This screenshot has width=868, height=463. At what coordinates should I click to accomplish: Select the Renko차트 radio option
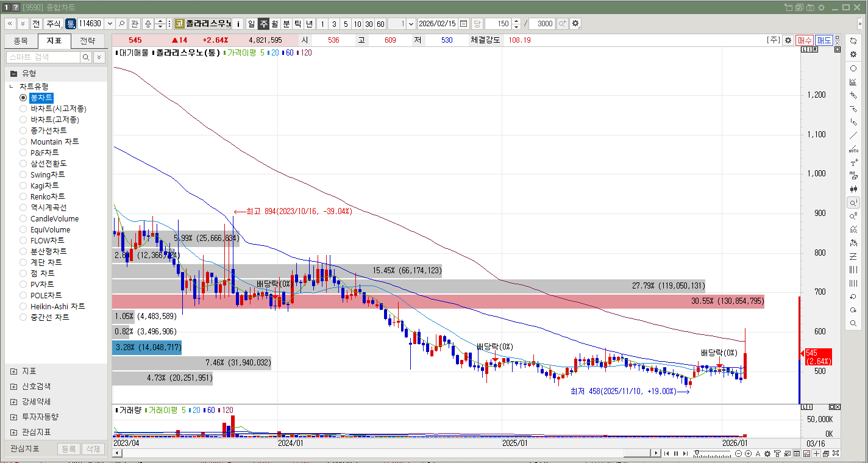(x=23, y=196)
